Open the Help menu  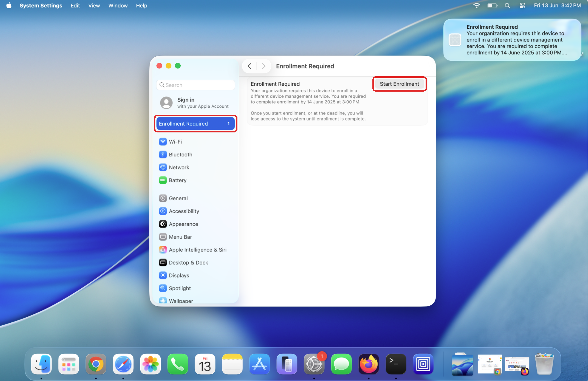click(141, 5)
